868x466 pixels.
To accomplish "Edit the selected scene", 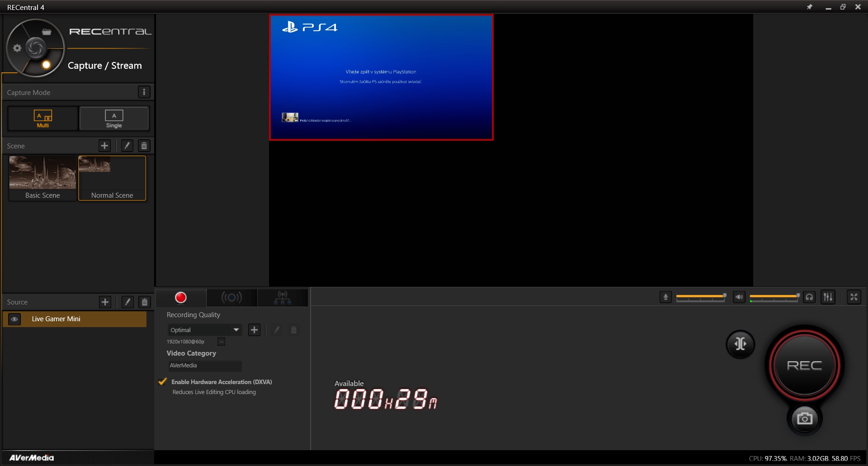I will [127, 146].
